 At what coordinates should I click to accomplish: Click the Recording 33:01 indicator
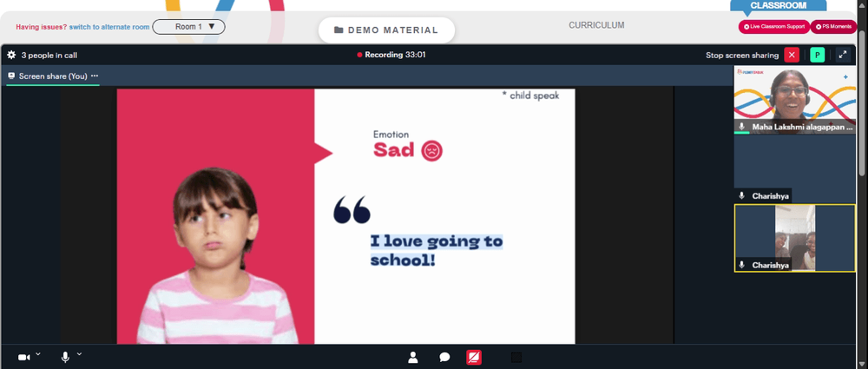(x=391, y=55)
